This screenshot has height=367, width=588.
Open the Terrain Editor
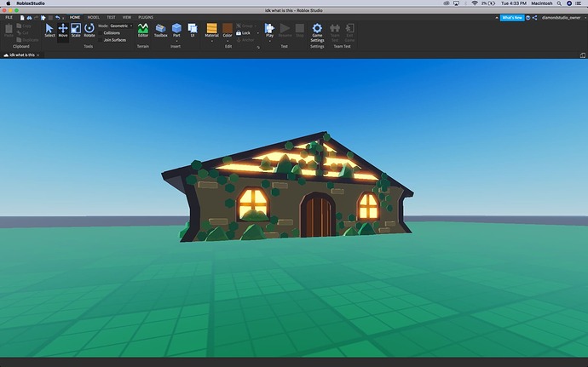143,31
